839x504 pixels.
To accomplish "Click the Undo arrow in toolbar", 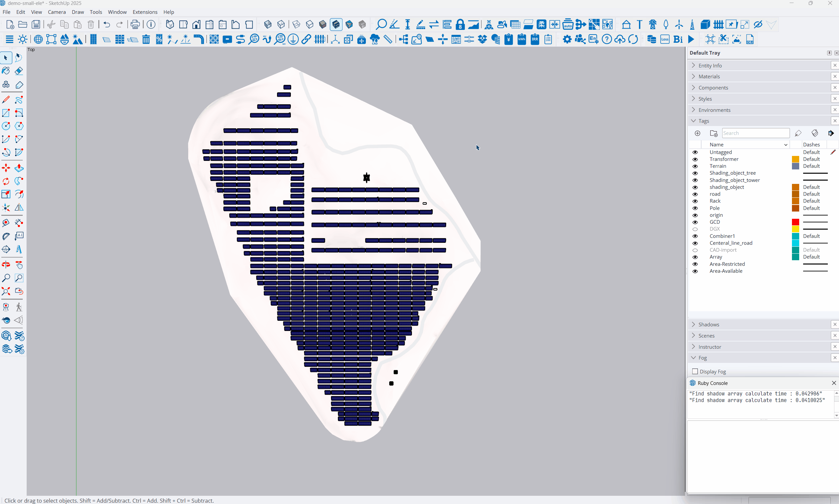I will (107, 24).
